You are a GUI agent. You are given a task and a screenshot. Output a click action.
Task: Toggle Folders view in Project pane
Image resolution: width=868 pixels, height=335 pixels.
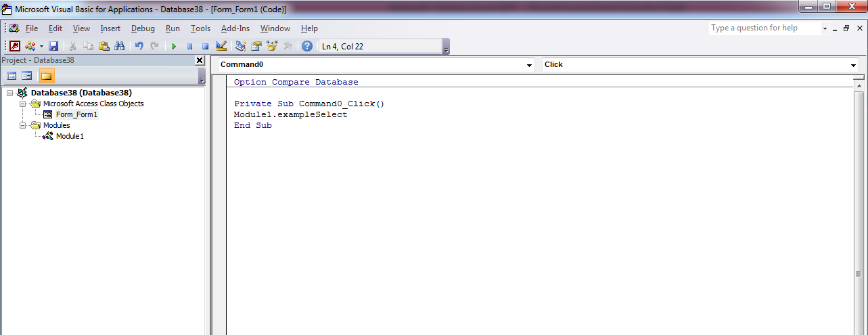(47, 76)
